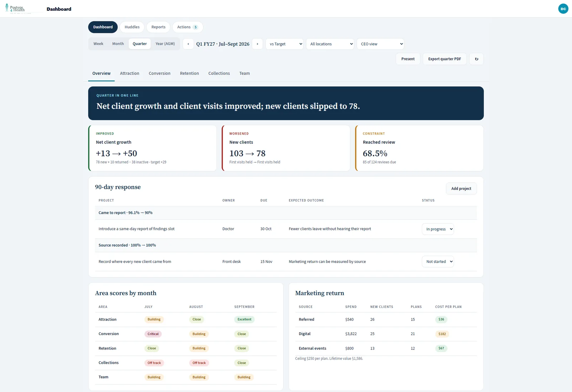Open the Not started status dropdown
This screenshot has height=392, width=572.
pos(438,262)
